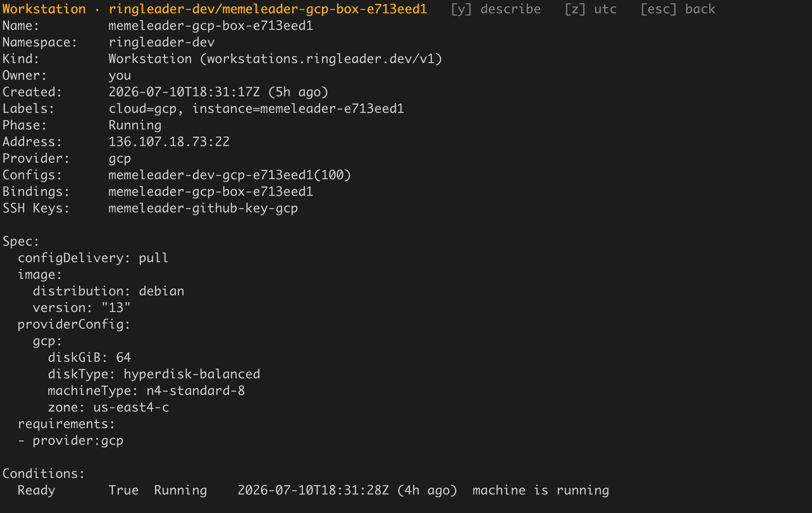Click the diskType hyperdisk-balanced line
812x513 pixels.
(154, 374)
